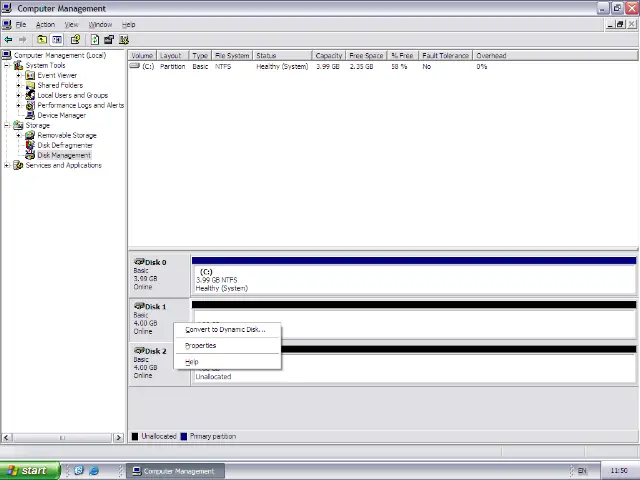The width and height of the screenshot is (640, 480).
Task: Open the View menu
Action: 71,24
